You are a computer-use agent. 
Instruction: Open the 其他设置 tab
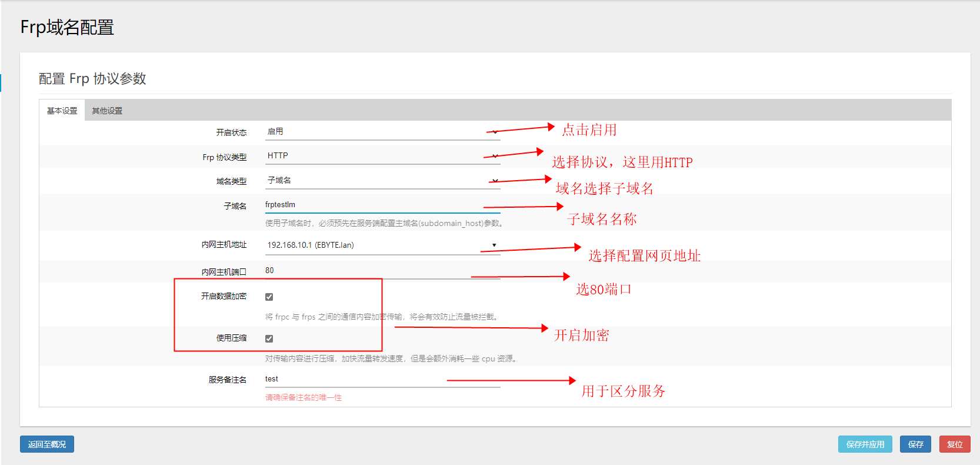click(x=107, y=111)
